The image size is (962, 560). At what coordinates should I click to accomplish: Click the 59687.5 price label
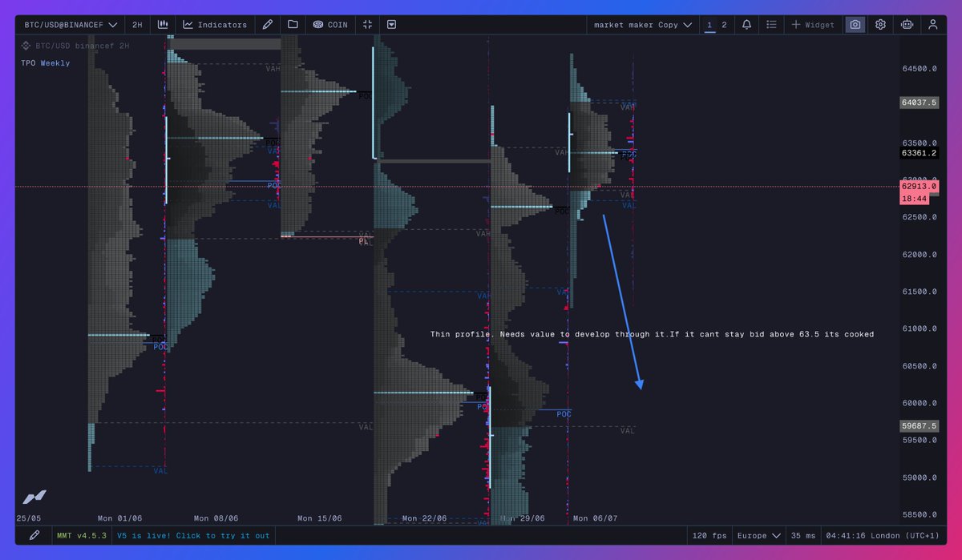[920, 426]
